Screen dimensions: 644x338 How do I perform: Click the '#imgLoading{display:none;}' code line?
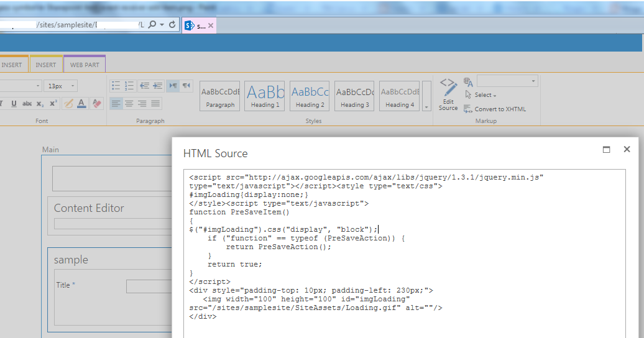click(249, 194)
